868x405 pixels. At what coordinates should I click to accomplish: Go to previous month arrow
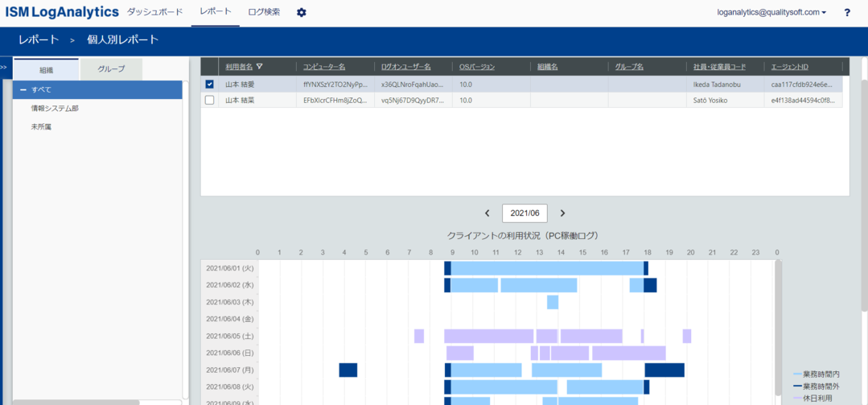[487, 213]
